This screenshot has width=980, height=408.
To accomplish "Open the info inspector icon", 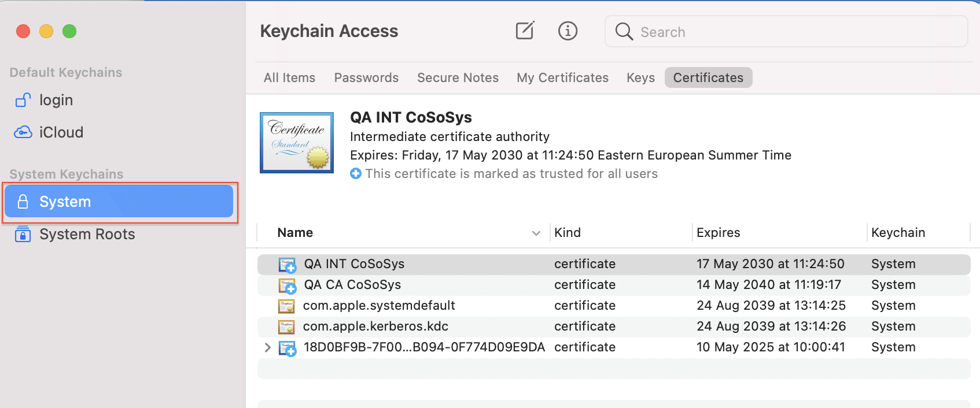I will [x=568, y=31].
